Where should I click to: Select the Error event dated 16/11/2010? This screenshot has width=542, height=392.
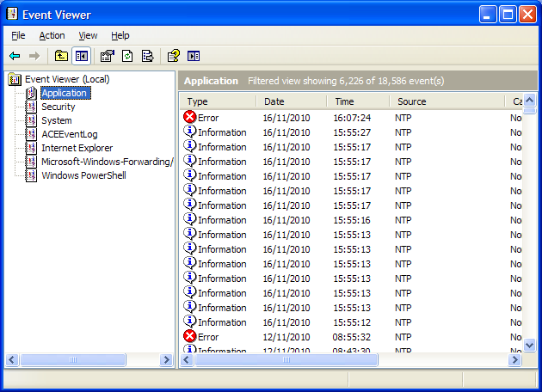(351, 118)
